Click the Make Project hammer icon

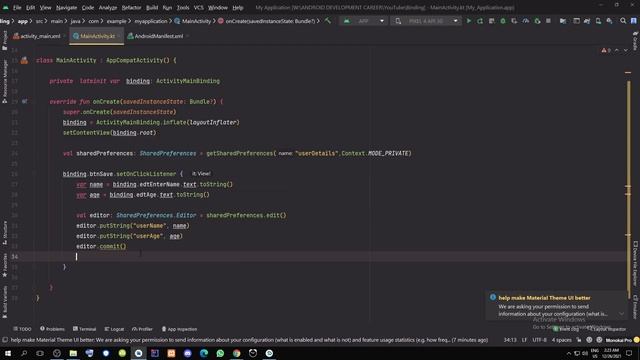click(328, 21)
